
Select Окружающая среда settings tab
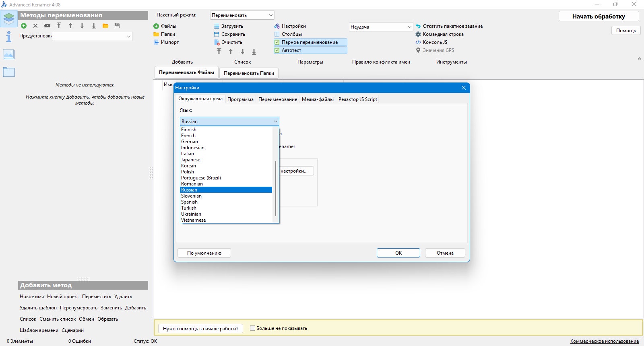point(200,99)
